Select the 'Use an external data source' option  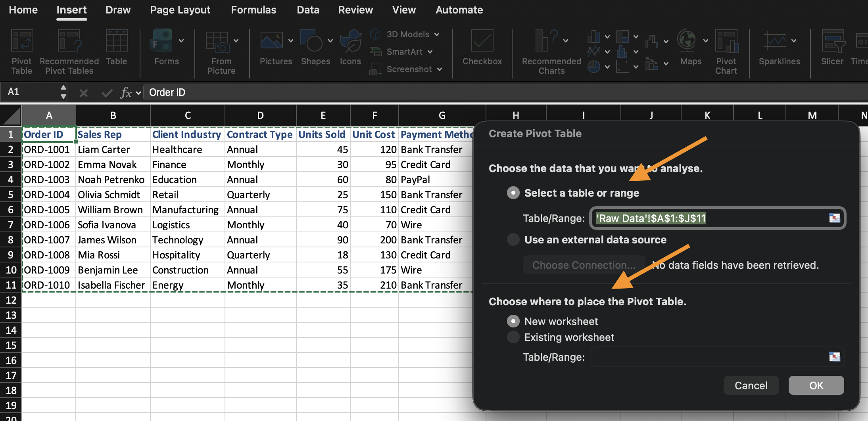point(513,239)
